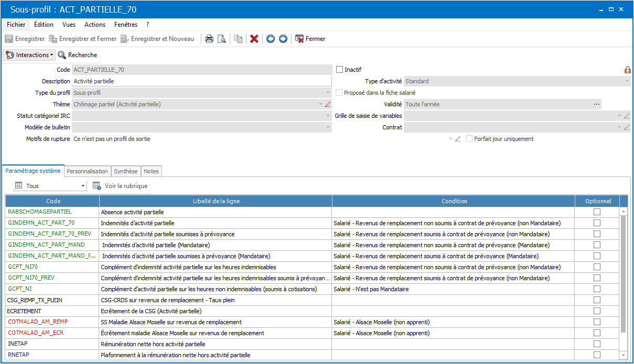Click the table scrollbar up arrow
This screenshot has height=364, width=634.
624,212
